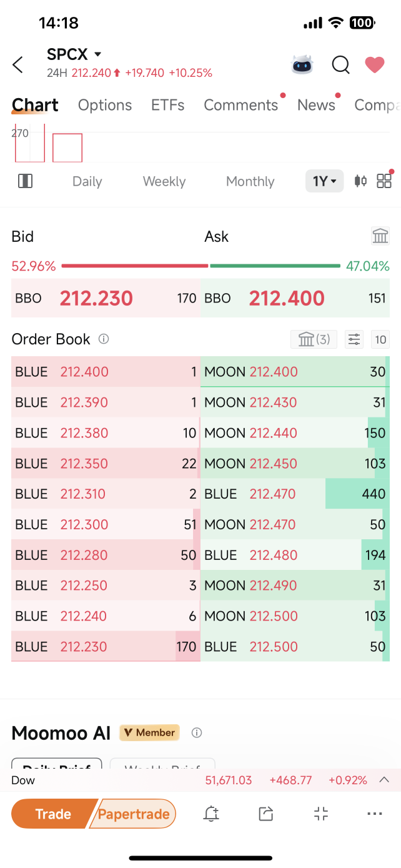
Task: Toggle the heart favorite icon
Action: [374, 64]
